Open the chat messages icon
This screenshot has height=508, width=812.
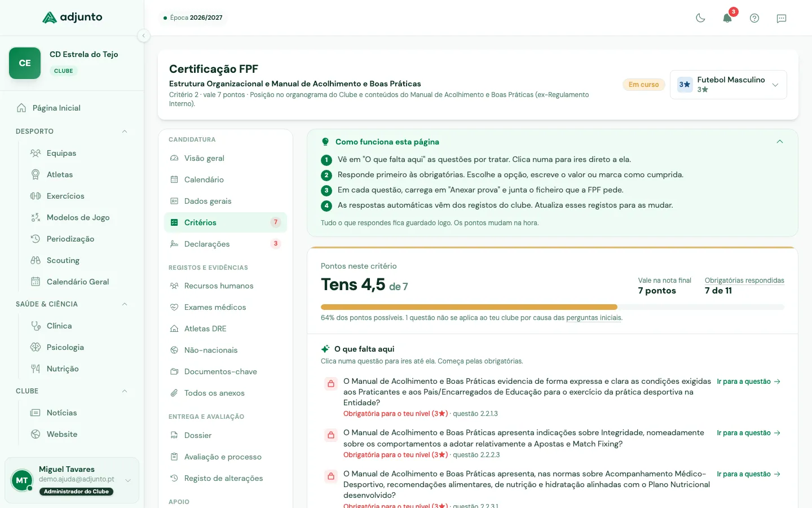[x=782, y=18]
